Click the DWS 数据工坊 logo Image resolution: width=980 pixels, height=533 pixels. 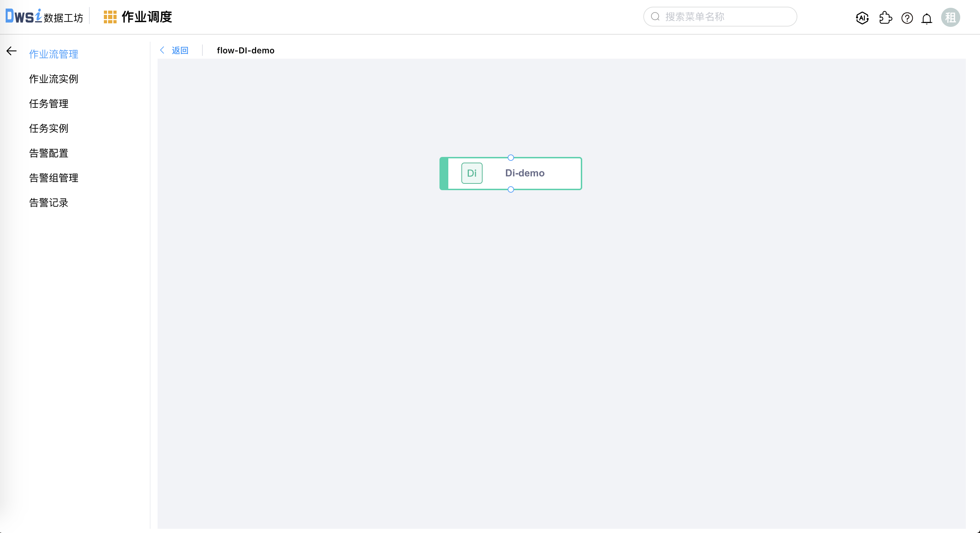click(x=44, y=17)
